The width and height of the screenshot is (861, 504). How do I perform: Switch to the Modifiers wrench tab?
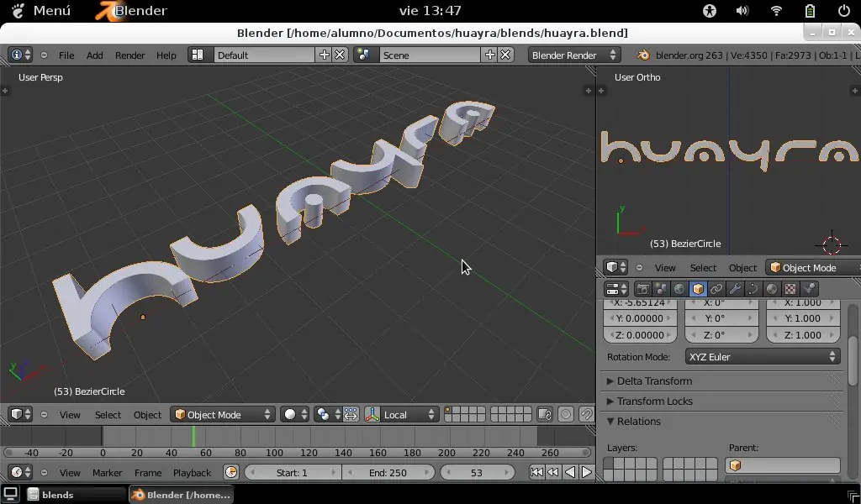pos(735,289)
